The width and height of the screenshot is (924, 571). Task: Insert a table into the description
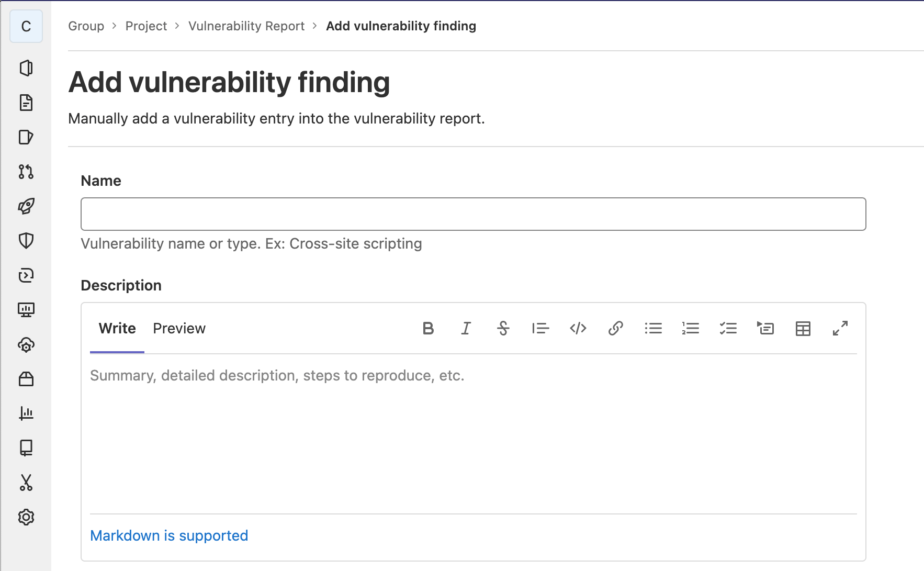point(803,329)
